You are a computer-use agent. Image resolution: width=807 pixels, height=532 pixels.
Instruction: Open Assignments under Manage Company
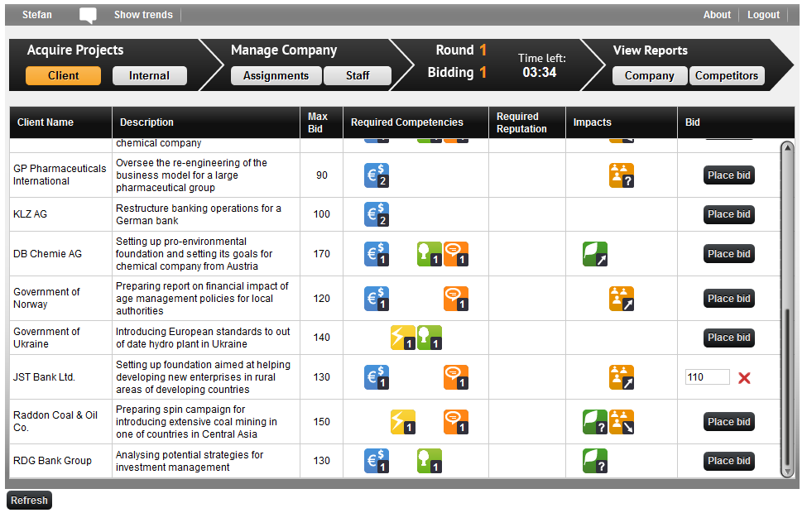[276, 76]
